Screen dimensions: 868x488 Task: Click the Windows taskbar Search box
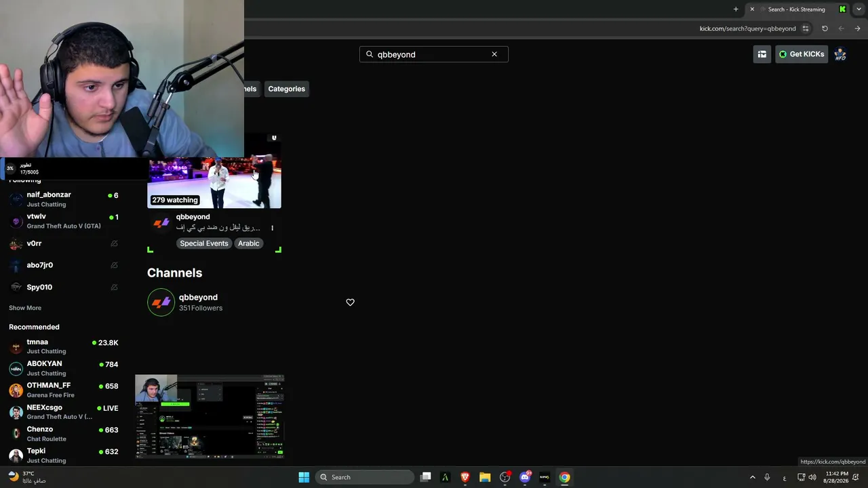(x=365, y=477)
